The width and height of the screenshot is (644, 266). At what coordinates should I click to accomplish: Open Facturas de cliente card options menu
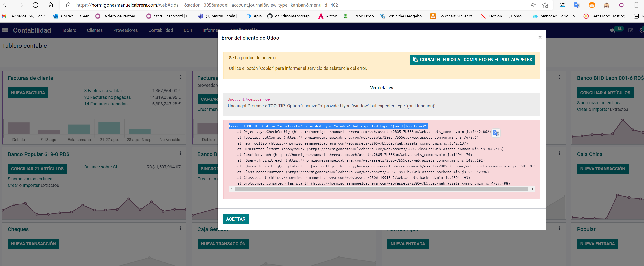(x=180, y=77)
